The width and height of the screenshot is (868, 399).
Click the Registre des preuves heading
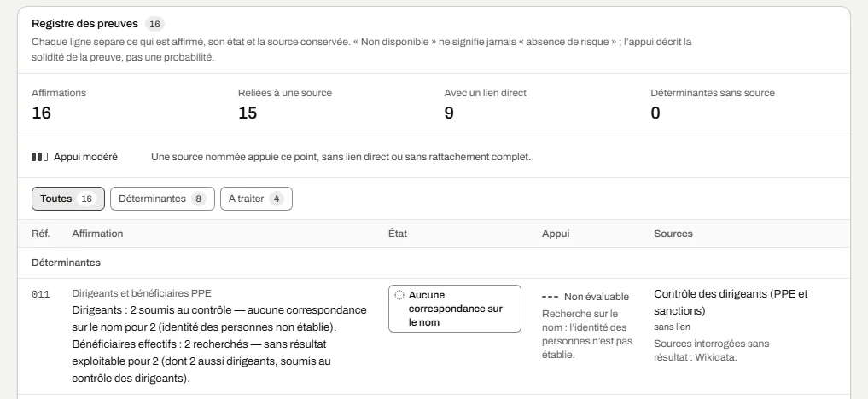84,24
